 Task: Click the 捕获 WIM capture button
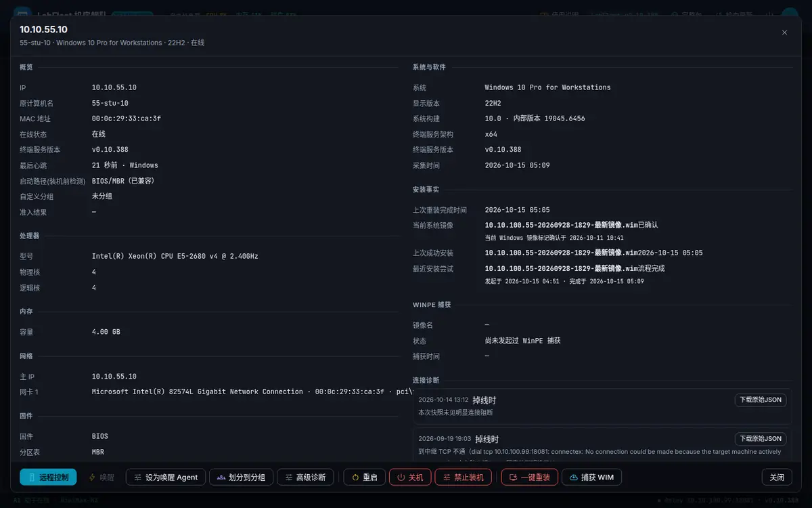pyautogui.click(x=591, y=477)
